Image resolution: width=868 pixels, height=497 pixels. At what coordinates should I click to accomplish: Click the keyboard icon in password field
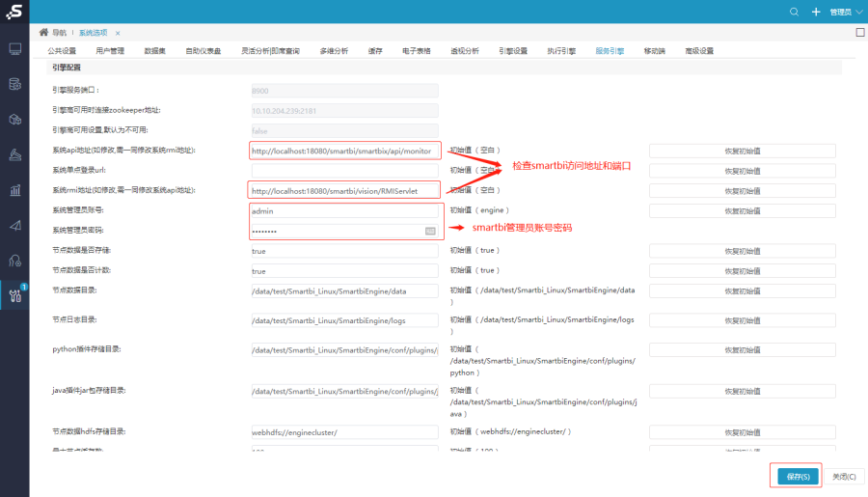coord(430,231)
